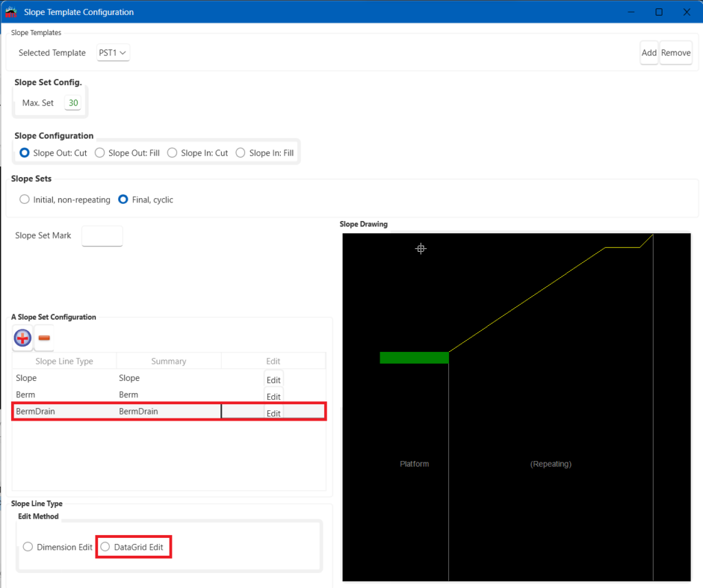Choose Slope In: Fill radio button
Image resolution: width=703 pixels, height=588 pixels.
coord(240,153)
